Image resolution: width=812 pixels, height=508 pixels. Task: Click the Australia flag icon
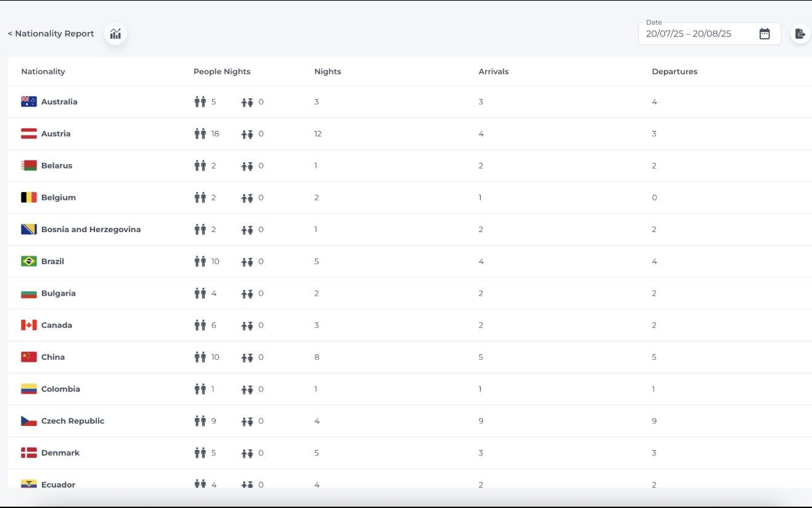click(x=29, y=102)
